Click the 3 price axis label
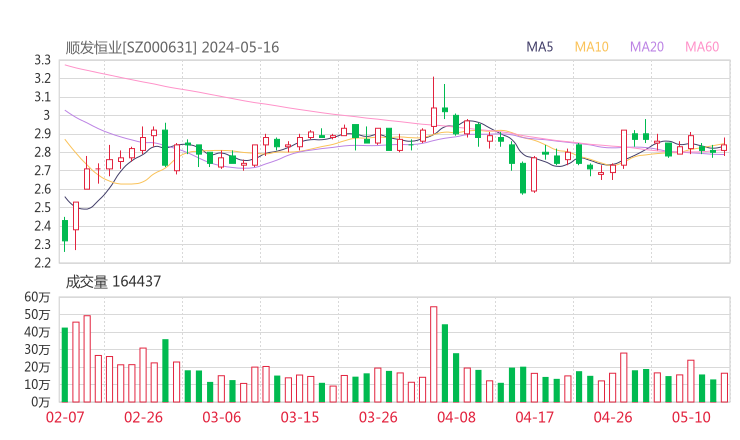This screenshot has width=740, height=440. [x=46, y=115]
